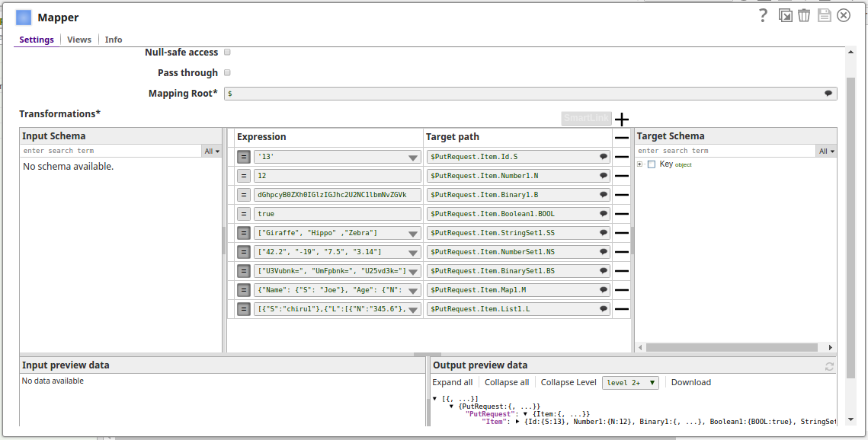The width and height of the screenshot is (868, 440).
Task: Toggle expression mode for the "42.2" set row
Action: click(x=244, y=252)
